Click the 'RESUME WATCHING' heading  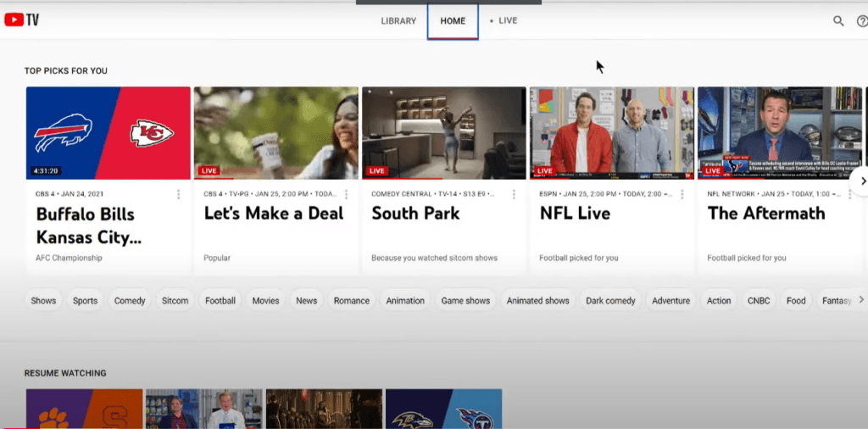[x=65, y=373]
